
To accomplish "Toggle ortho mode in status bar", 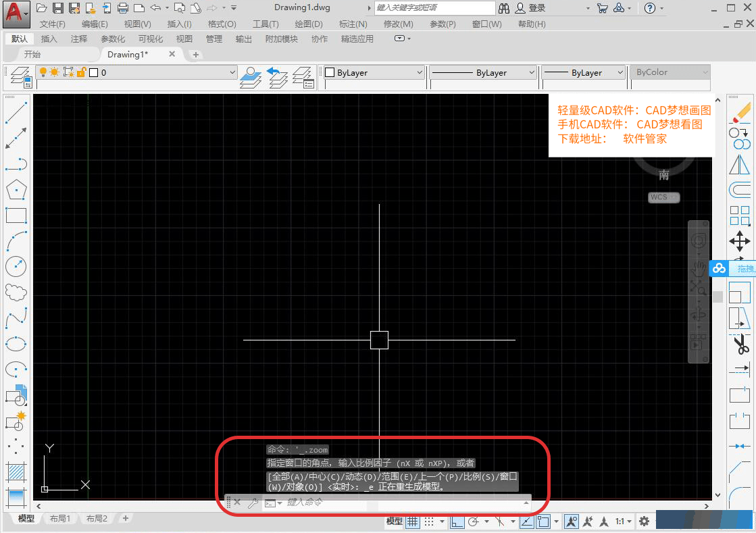I will pos(457,522).
